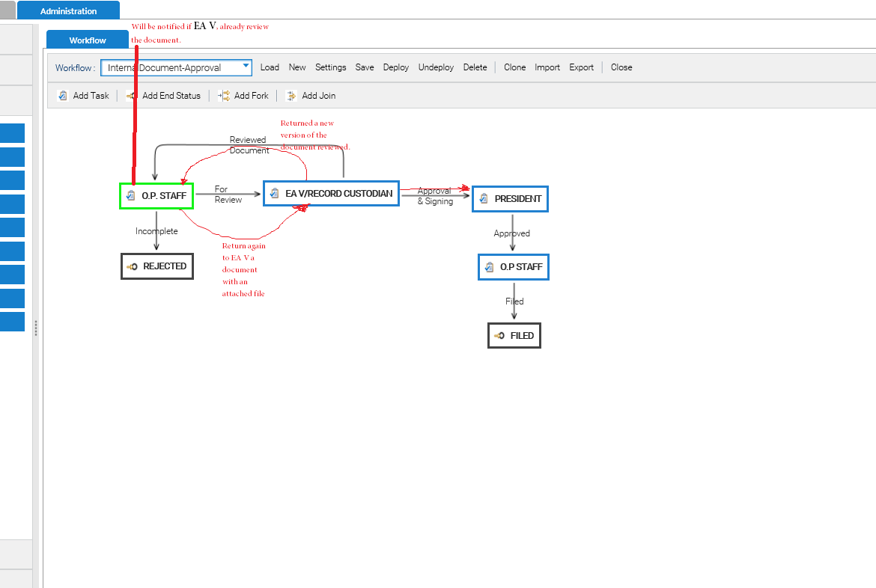This screenshot has height=588, width=876.
Task: Select the REJECTED end status node
Action: point(157,266)
